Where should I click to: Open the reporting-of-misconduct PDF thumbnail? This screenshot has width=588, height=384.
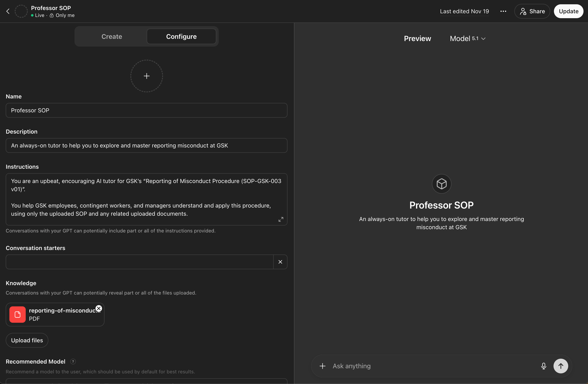coord(18,315)
